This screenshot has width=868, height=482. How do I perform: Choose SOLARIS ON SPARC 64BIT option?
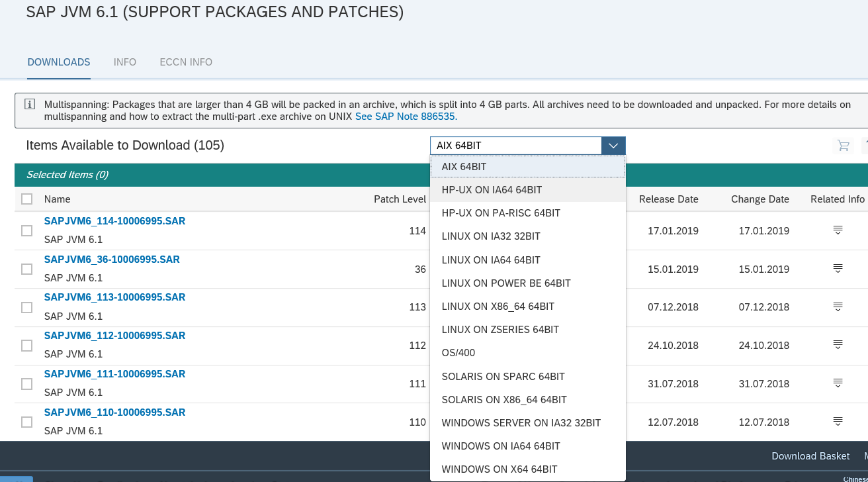(x=528, y=376)
